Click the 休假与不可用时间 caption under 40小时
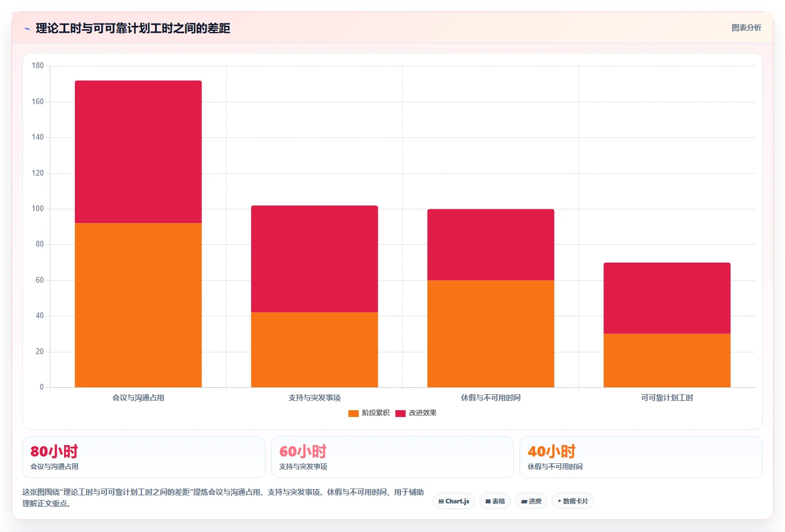This screenshot has width=785, height=532. point(555,467)
